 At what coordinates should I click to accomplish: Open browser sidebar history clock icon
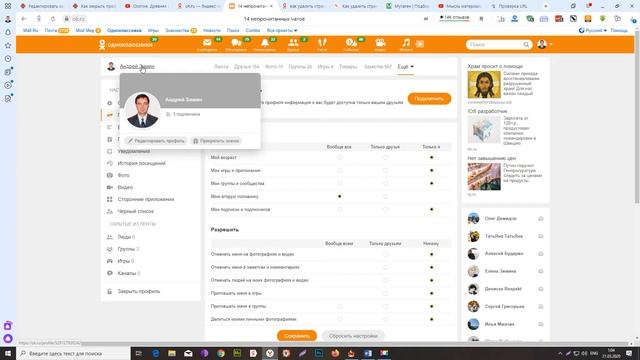tap(8, 59)
